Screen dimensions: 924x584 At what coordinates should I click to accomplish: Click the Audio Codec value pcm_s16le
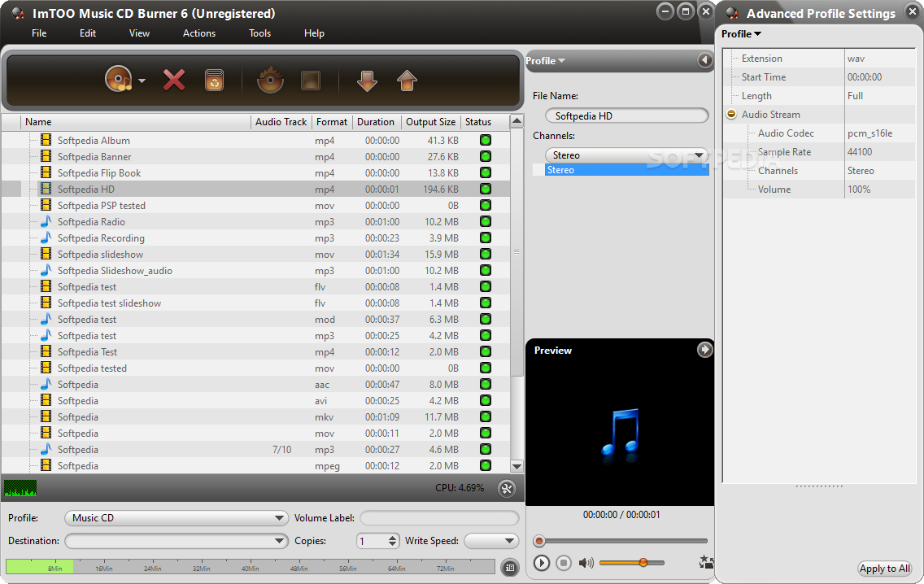click(870, 133)
